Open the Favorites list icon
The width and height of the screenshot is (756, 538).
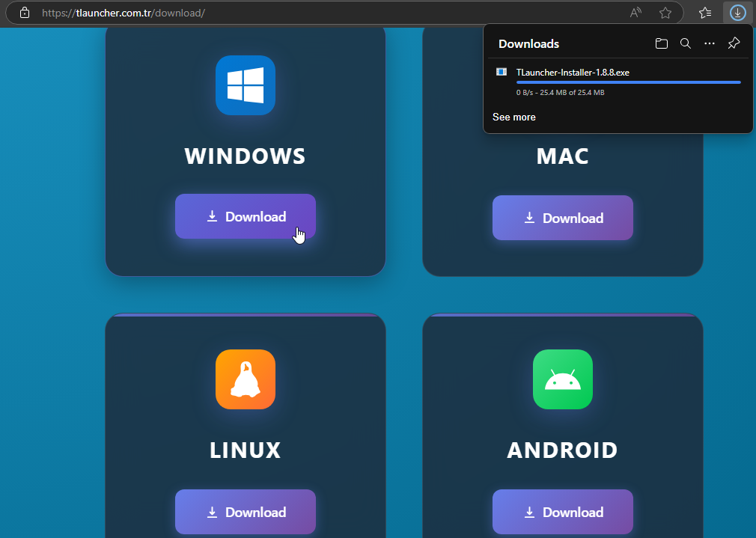tap(704, 13)
